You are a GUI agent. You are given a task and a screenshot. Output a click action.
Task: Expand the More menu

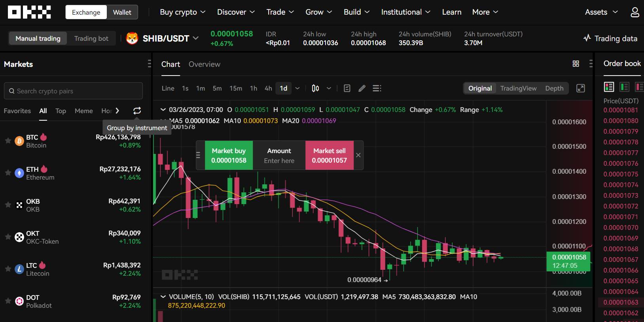pos(485,12)
